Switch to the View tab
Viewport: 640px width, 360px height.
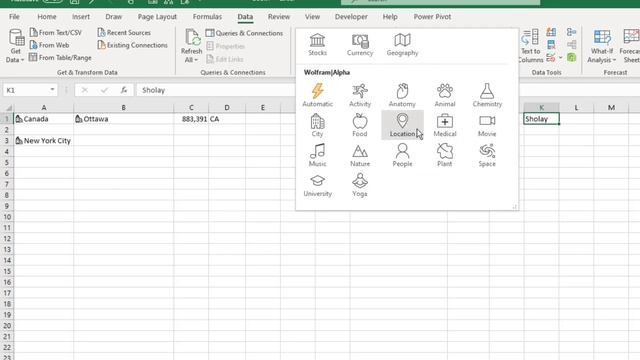pyautogui.click(x=312, y=17)
